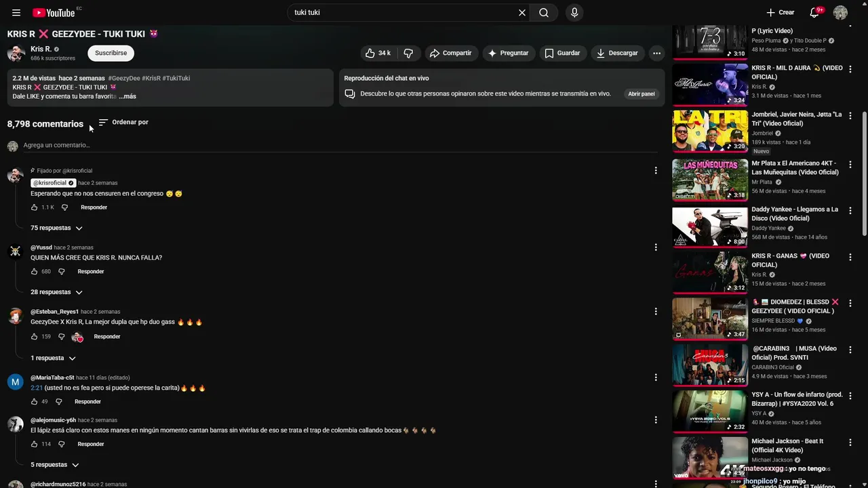Like the @MariaTaba-c5t comment
Viewport: 868px width, 488px height.
point(34,402)
